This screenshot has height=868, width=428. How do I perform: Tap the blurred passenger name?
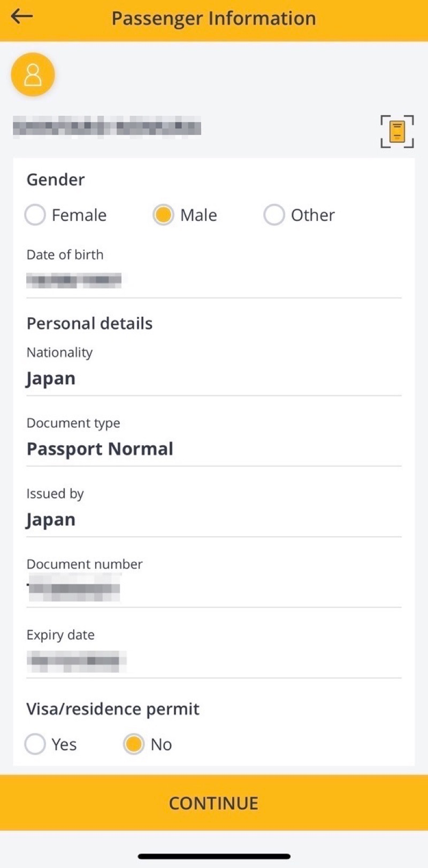point(107,128)
